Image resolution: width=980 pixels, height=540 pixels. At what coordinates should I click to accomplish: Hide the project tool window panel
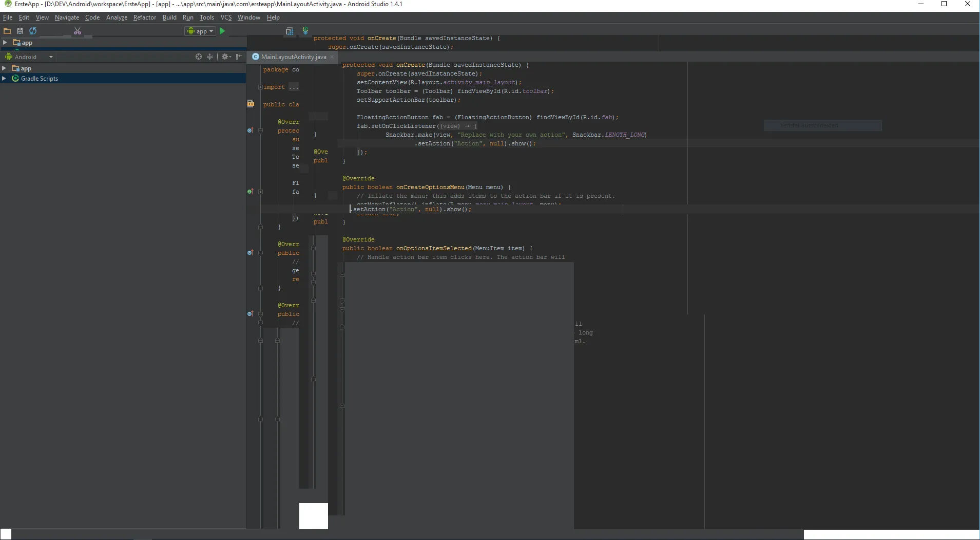point(239,57)
